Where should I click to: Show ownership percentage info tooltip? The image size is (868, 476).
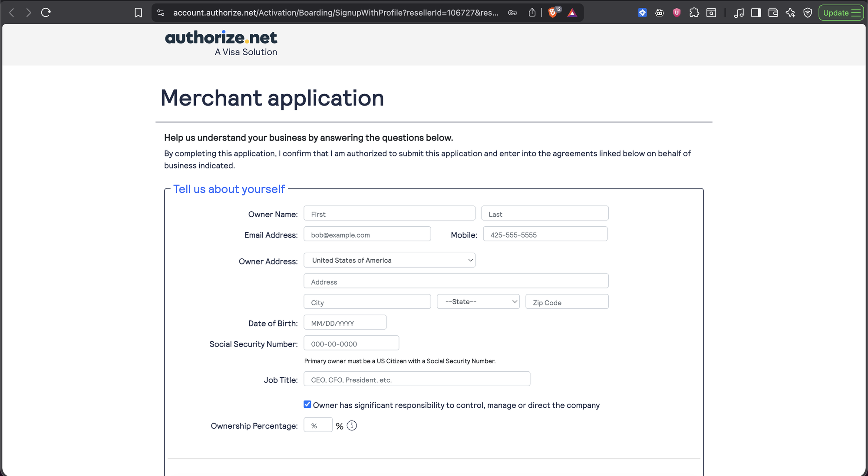(352, 426)
